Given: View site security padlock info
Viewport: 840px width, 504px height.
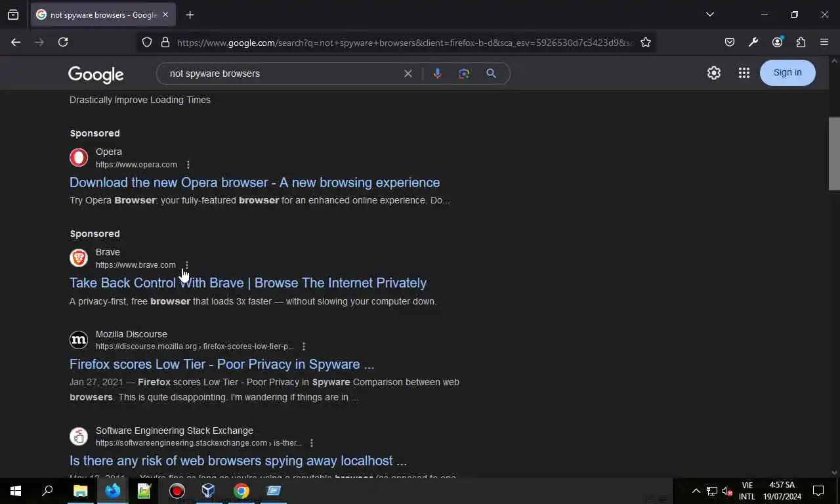Looking at the screenshot, I should click(x=165, y=42).
